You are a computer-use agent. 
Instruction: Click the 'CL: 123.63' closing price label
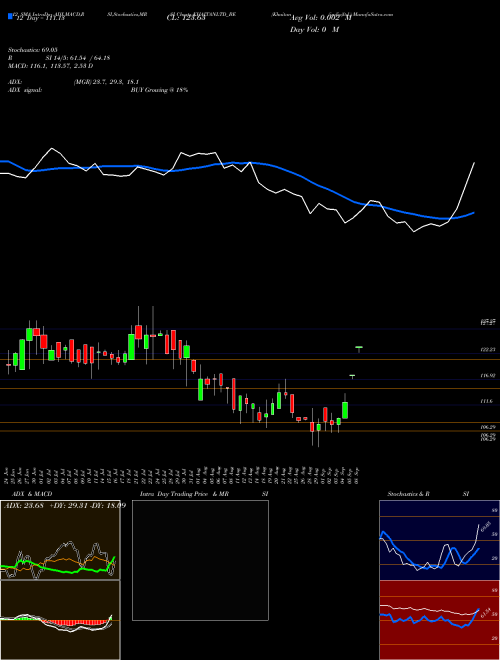[186, 18]
